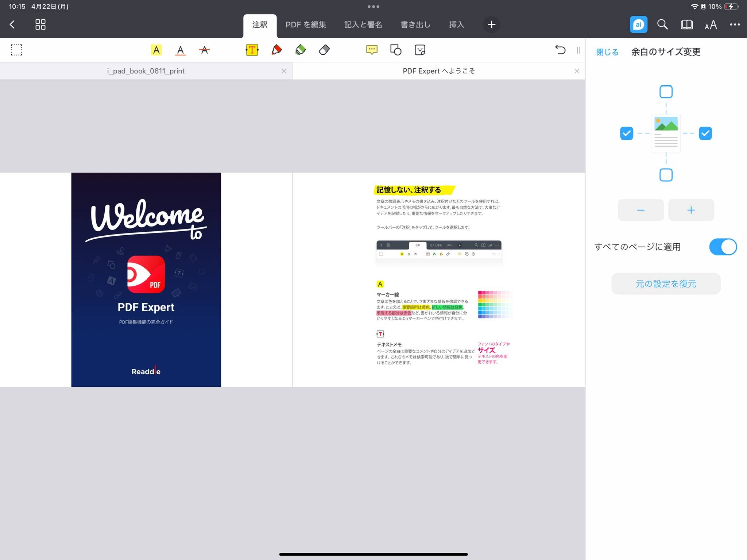Select the text note tool
This screenshot has height=560, width=747.
pyautogui.click(x=252, y=50)
